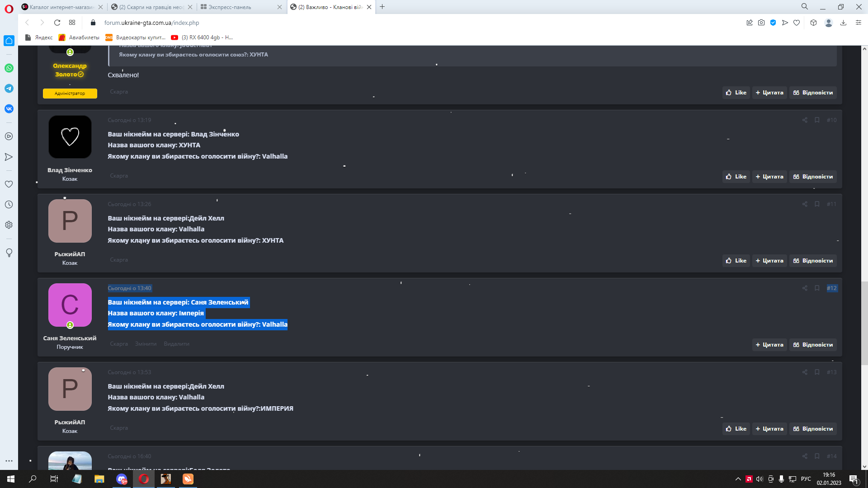Go back to previous page
This screenshot has width=868, height=488.
click(27, 23)
